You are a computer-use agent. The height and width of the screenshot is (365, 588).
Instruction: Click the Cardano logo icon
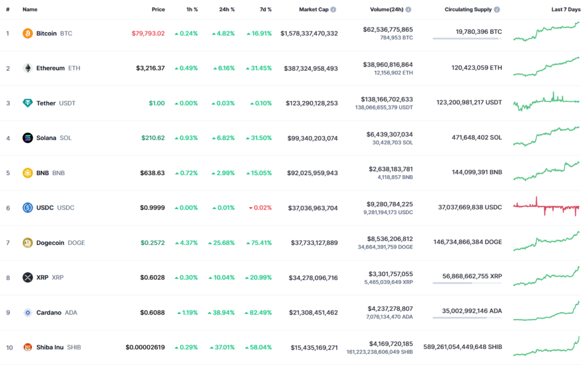pos(28,313)
